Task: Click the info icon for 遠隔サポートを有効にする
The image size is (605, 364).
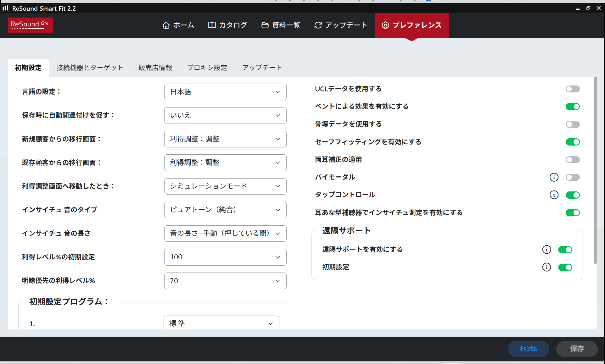Action: click(x=546, y=250)
